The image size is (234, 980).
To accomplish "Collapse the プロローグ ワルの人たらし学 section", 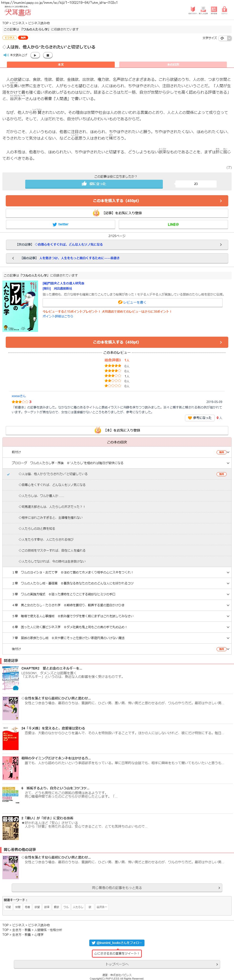I will click(x=117, y=463).
